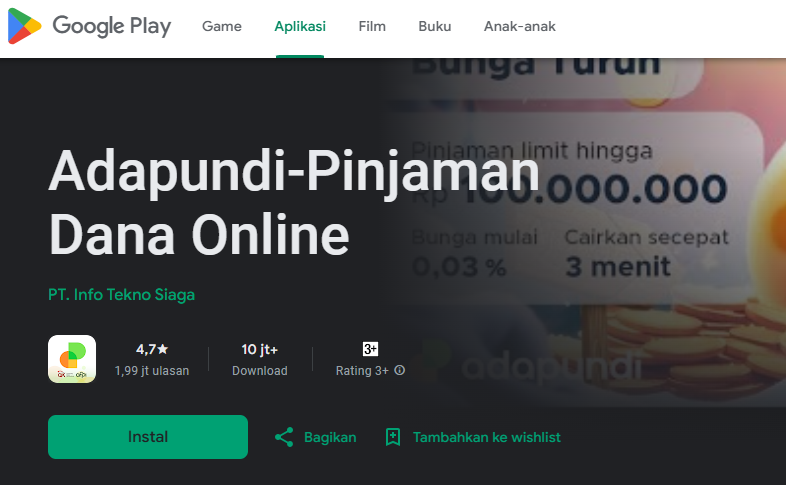Click the Google Play triangle logo
Image resolution: width=786 pixels, height=485 pixels.
[x=24, y=26]
